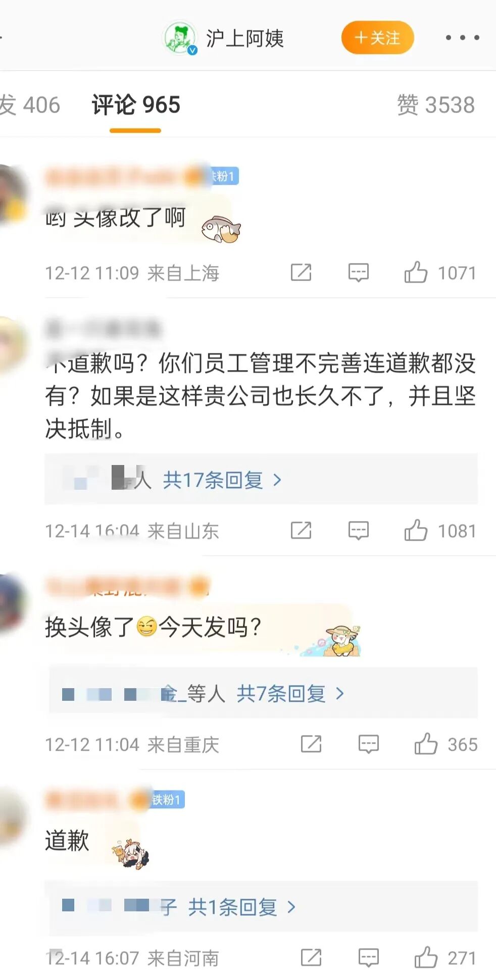This screenshot has height=980, width=496.
Task: Like the Shandong comment with 1081 likes
Action: pyautogui.click(x=416, y=531)
